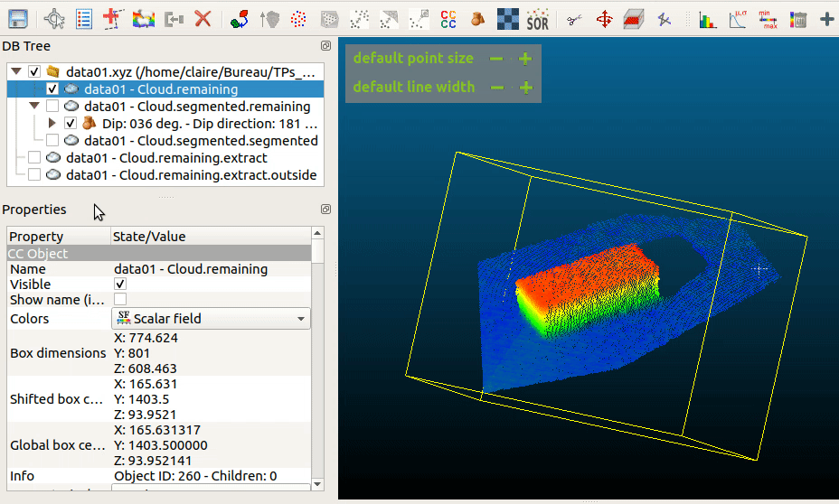Click the blue checkerboard toolbar icon
The width and height of the screenshot is (839, 504).
click(508, 19)
